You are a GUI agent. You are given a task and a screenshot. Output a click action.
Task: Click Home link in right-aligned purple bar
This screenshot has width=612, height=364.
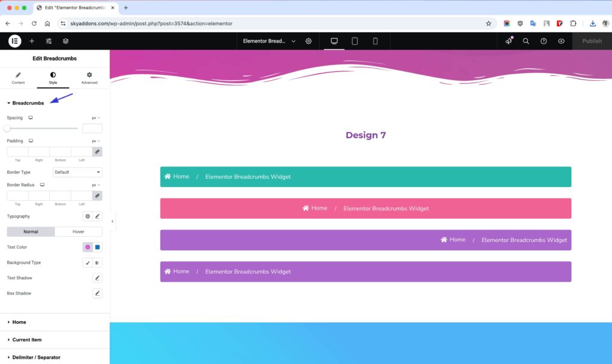[x=453, y=240]
